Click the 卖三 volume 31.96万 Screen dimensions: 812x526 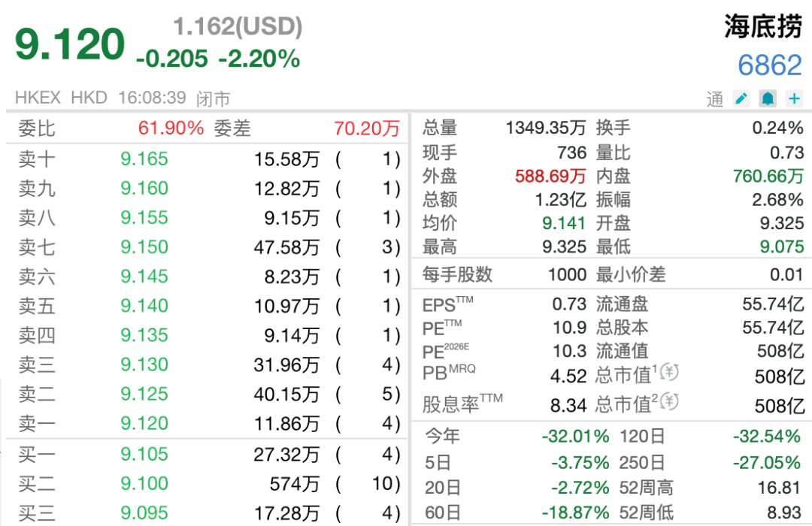[286, 365]
